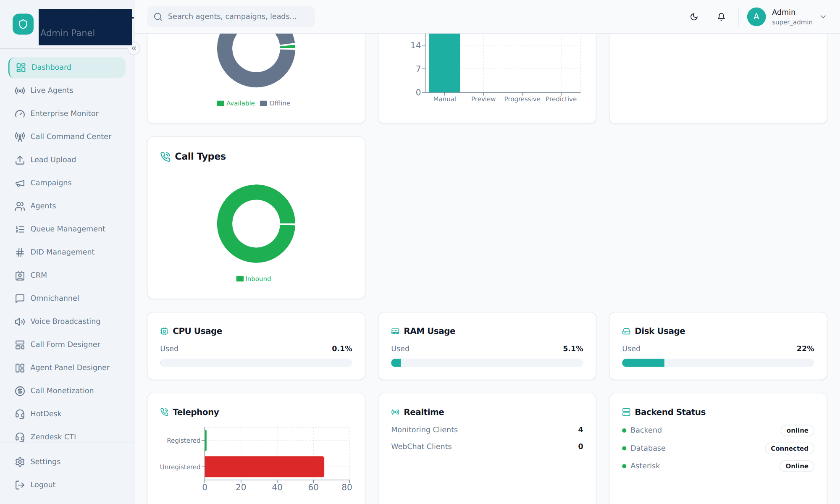Viewport: 840px width, 504px height.
Task: Click the Manual bar in dial chart
Action: [445, 63]
